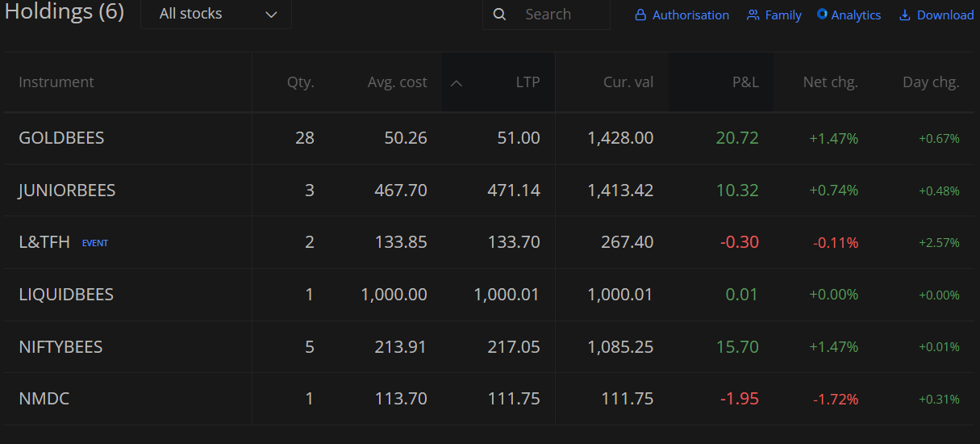The width and height of the screenshot is (980, 444).
Task: Click the Authorisation lock icon
Action: coord(640,15)
